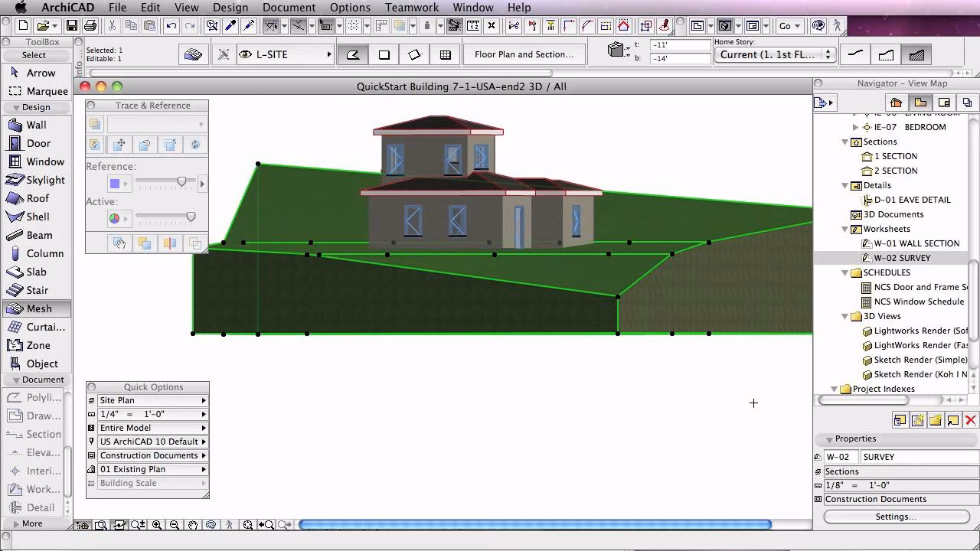The width and height of the screenshot is (980, 551).
Task: Open Settings from the Properties panel
Action: coord(896,516)
